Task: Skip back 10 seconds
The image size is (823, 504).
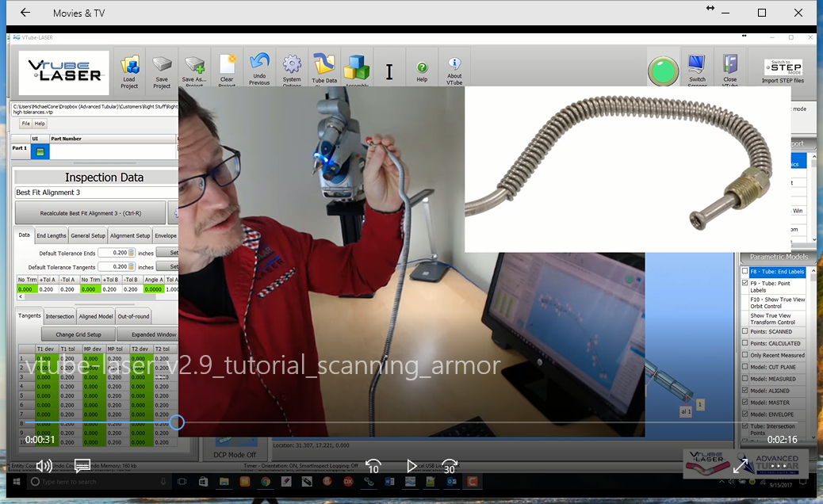Action: click(373, 466)
